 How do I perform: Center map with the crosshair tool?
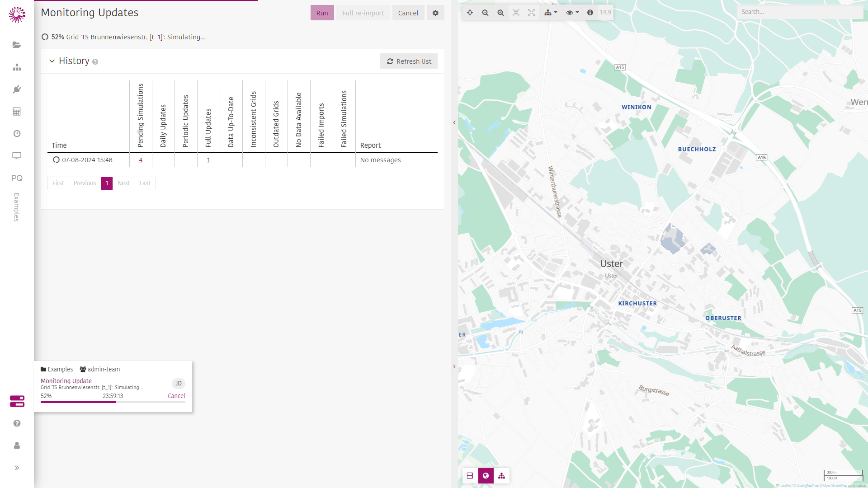[x=470, y=13]
